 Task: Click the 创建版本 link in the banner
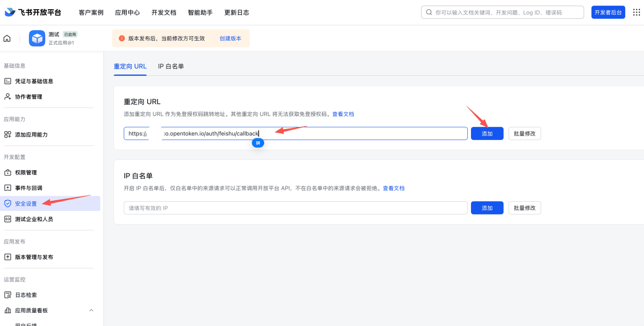(231, 38)
